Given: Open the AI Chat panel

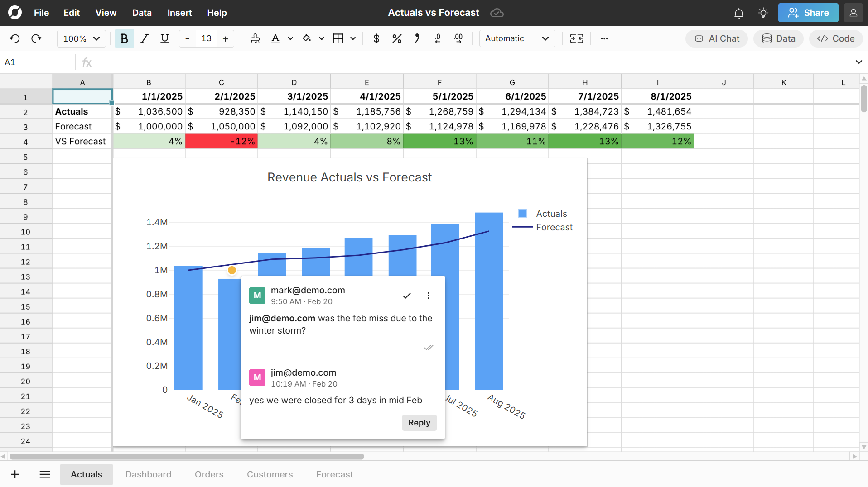Looking at the screenshot, I should [717, 39].
